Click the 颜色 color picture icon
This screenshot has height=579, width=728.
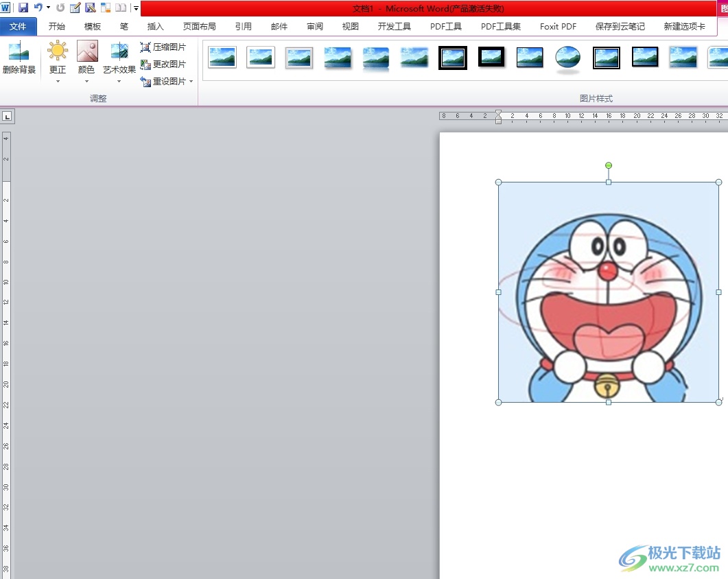(x=87, y=51)
